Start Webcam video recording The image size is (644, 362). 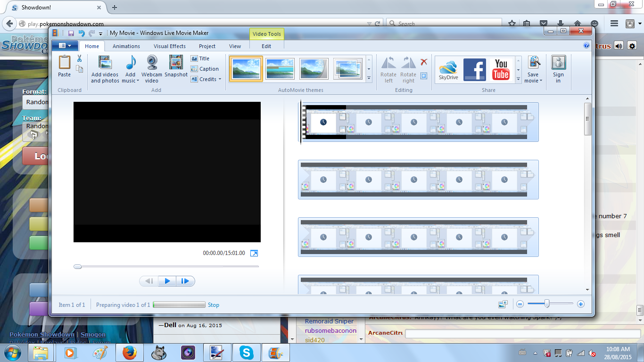tap(152, 69)
